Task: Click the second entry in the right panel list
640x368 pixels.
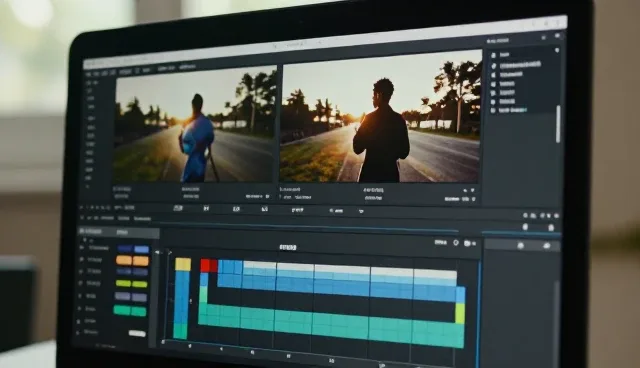Action: tap(520, 64)
